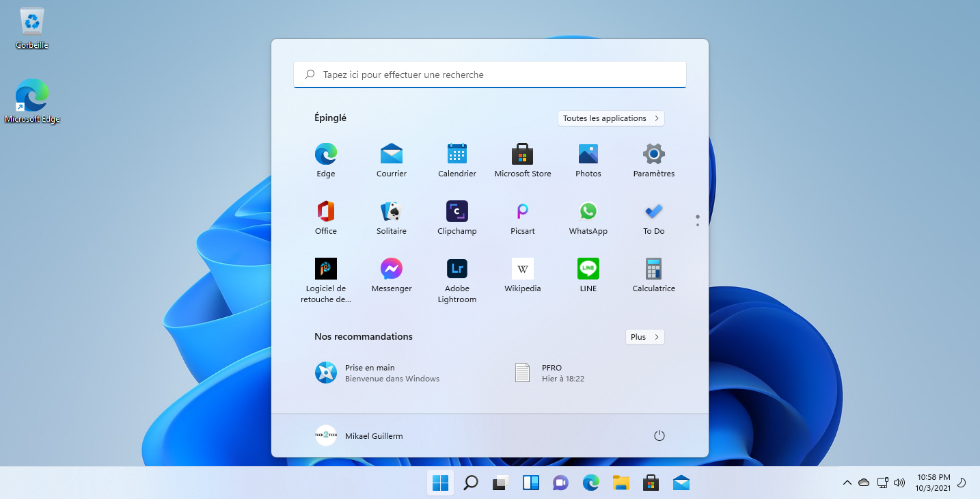The height and width of the screenshot is (499, 980).
Task: Open the Calculatrice calculator
Action: coord(654,275)
